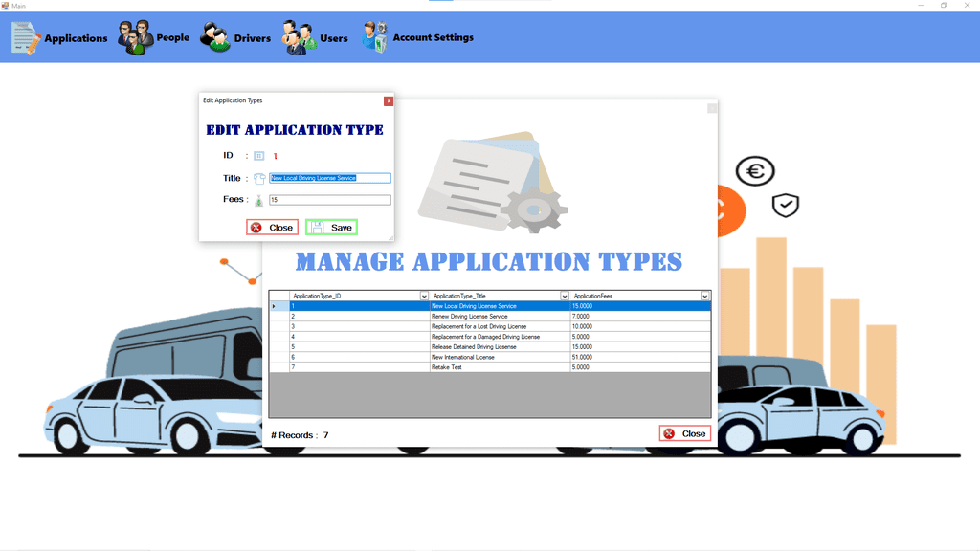Close the Manage Application Types window

point(685,433)
